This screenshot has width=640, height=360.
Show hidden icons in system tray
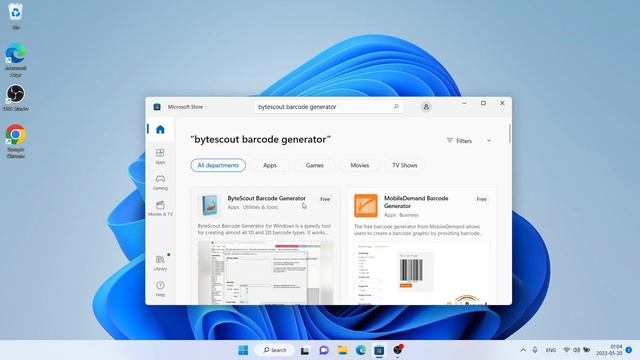(523, 350)
